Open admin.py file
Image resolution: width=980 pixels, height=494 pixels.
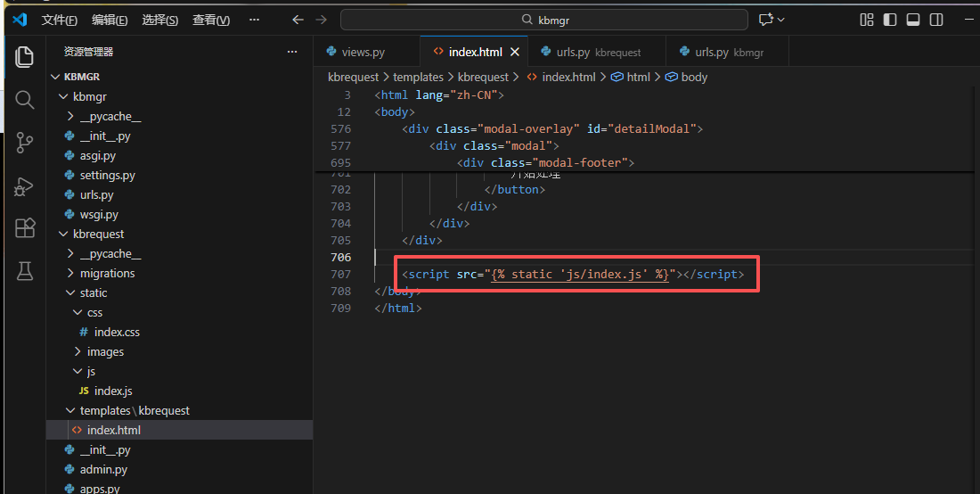[103, 470]
